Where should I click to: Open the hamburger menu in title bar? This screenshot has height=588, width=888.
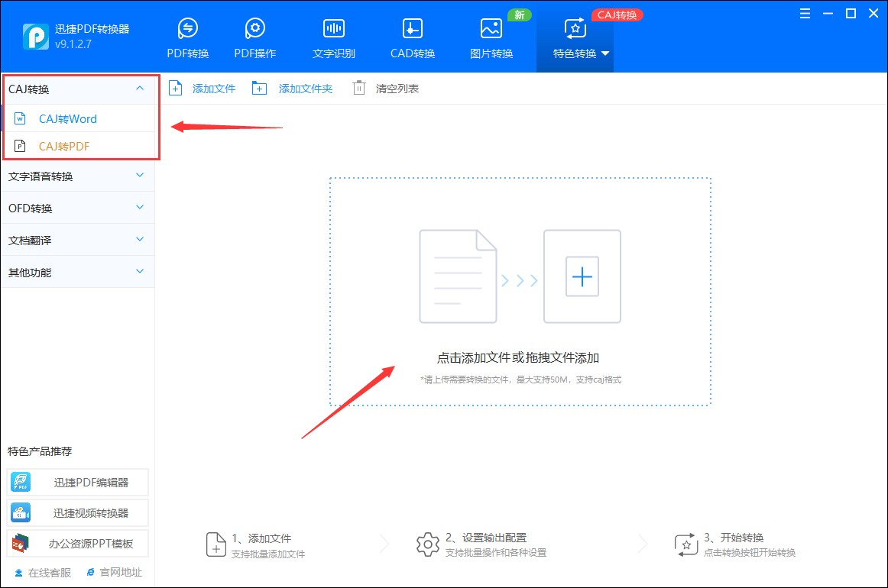805,14
